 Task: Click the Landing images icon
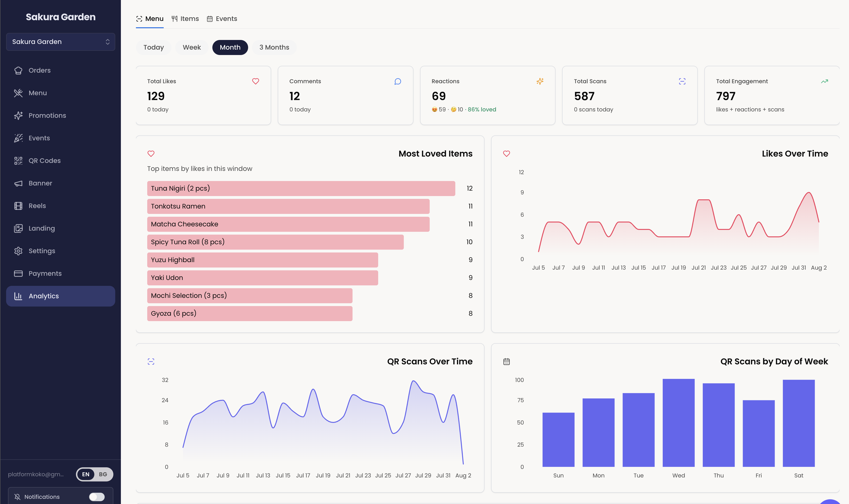tap(18, 228)
